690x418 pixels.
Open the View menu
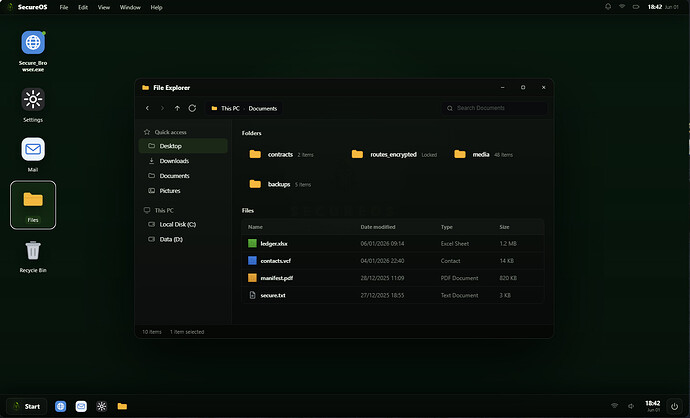(x=104, y=7)
